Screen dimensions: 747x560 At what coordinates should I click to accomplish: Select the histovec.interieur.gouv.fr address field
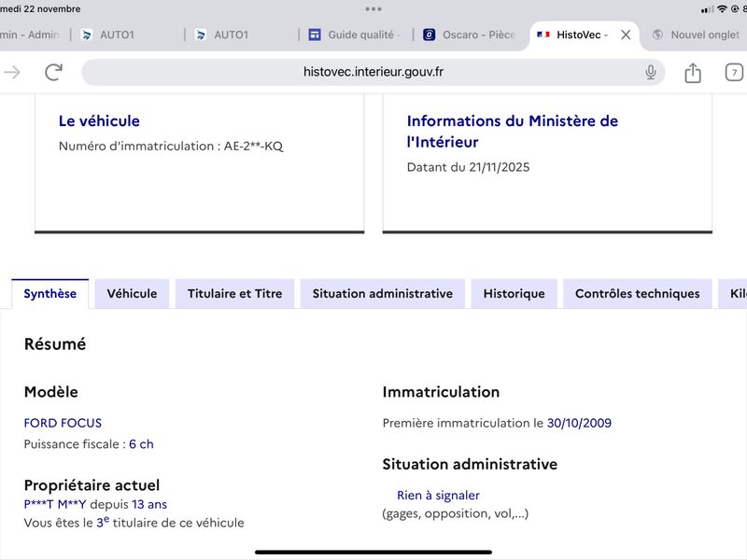[x=373, y=73]
